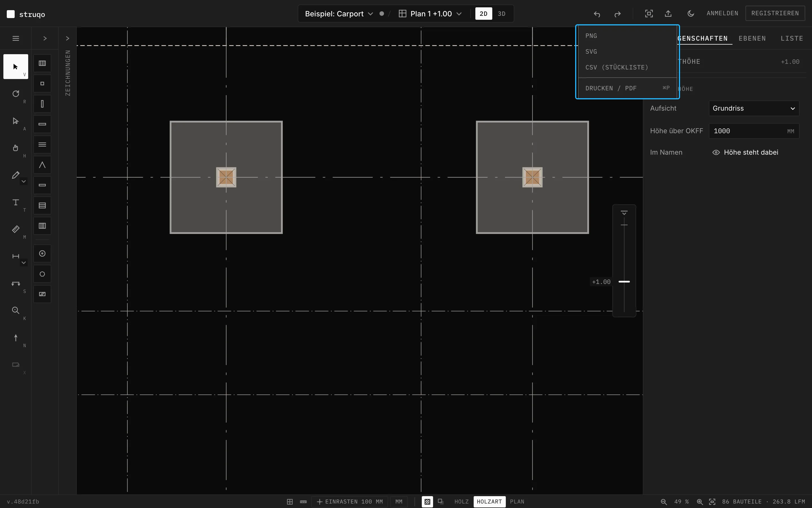The height and width of the screenshot is (508, 812).
Task: Enable the hatch display mode in status bar
Action: [427, 502]
